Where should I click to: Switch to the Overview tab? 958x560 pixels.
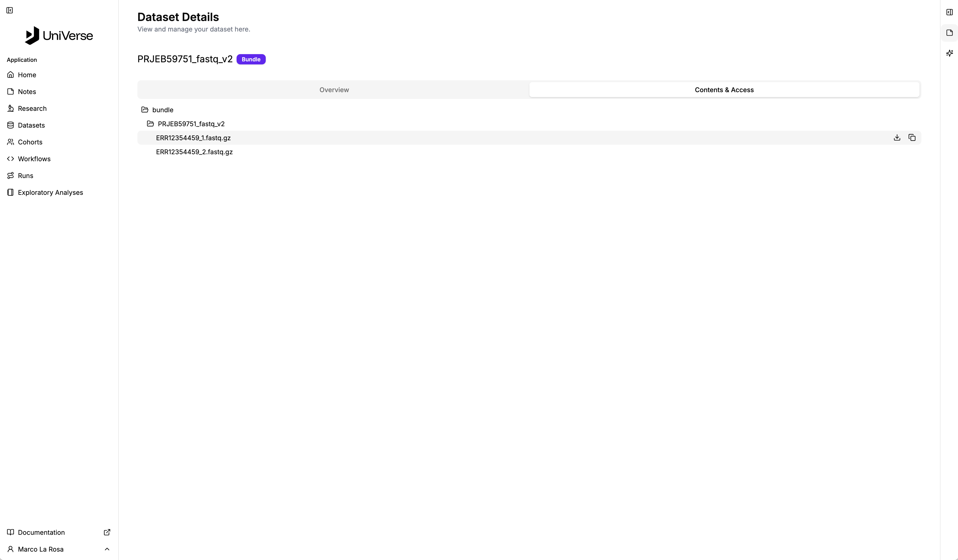334,90
